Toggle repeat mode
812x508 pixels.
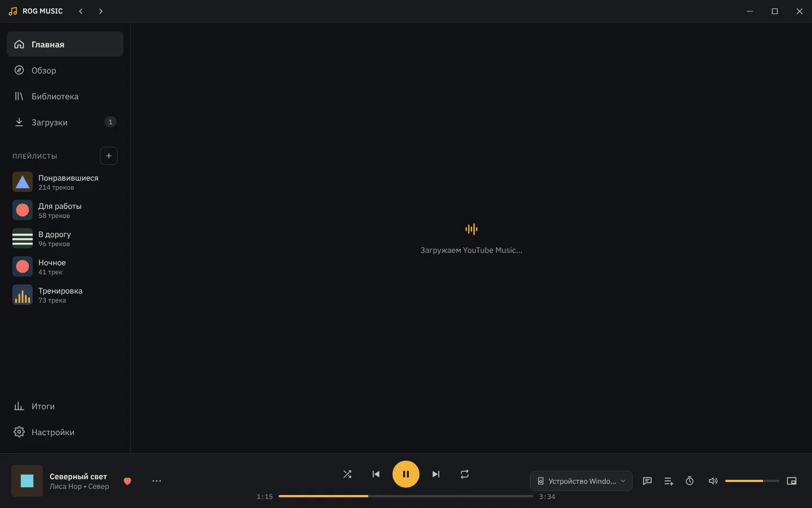click(x=465, y=474)
